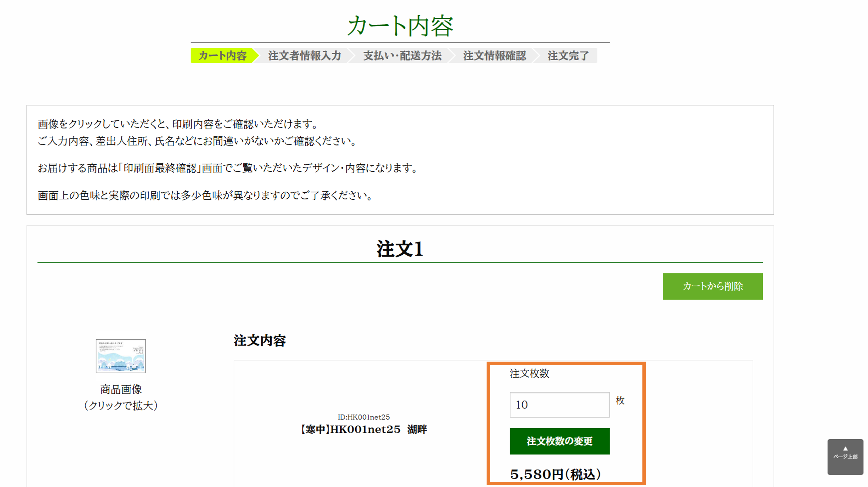Go to the 支払い・配送方法 step
868x487 pixels.
point(402,56)
